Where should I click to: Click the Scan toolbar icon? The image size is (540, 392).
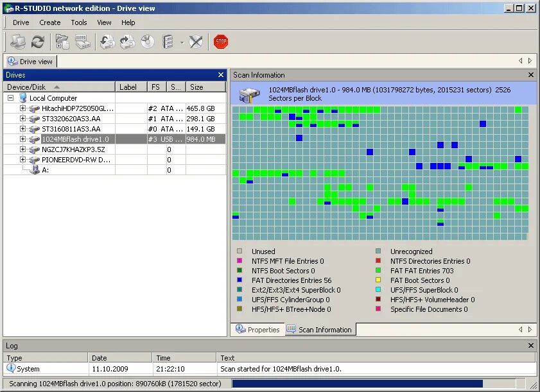[83, 42]
